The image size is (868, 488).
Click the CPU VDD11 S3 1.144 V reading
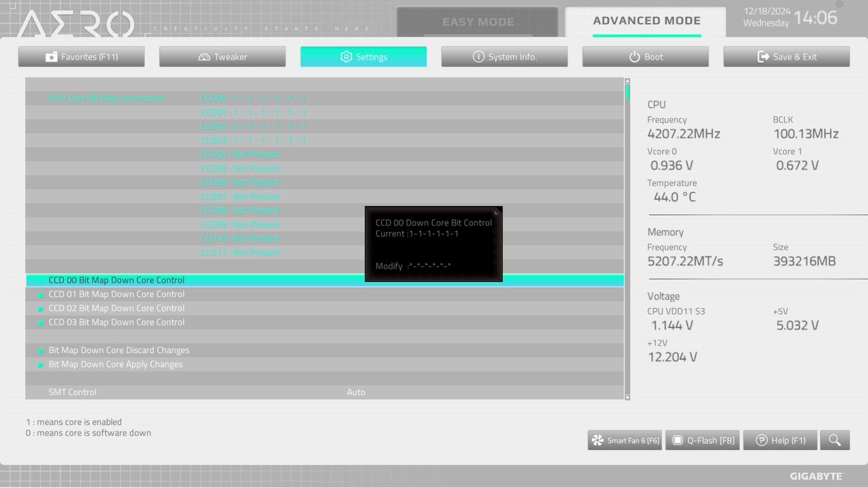(x=671, y=325)
